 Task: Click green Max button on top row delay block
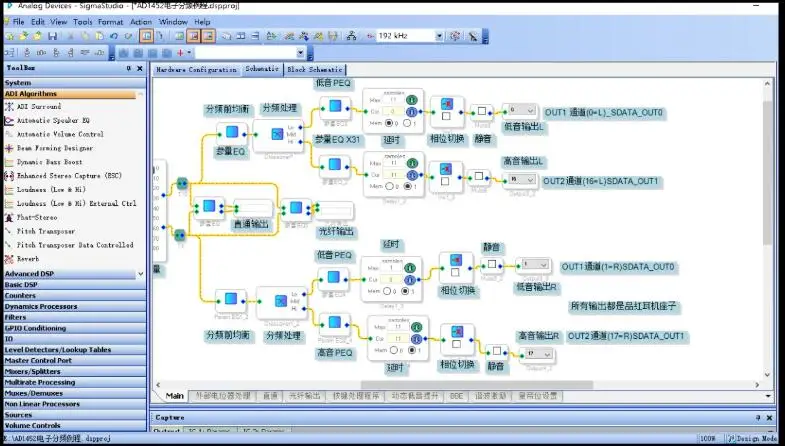(412, 100)
